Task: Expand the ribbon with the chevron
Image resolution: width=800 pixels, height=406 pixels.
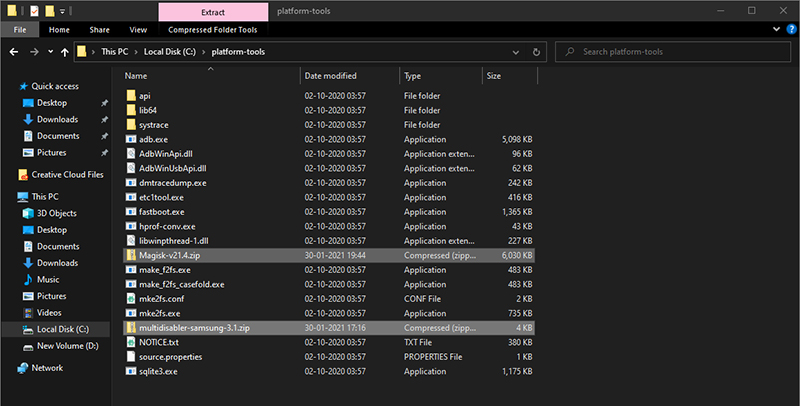Action: coord(777,30)
